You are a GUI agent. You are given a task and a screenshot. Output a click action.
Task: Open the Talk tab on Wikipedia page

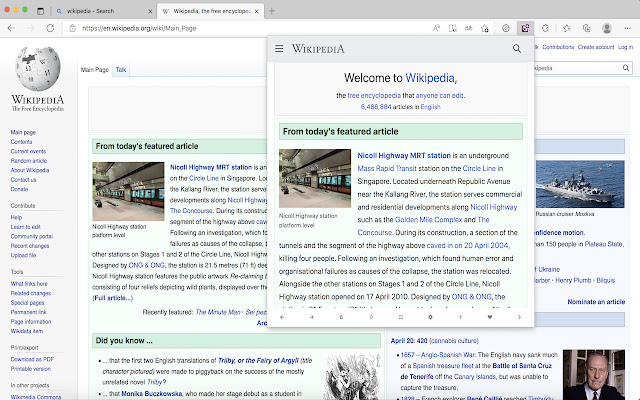click(x=121, y=70)
